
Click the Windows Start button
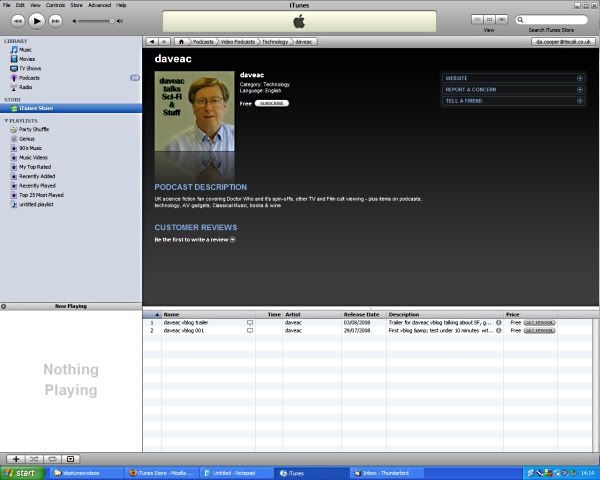(x=22, y=473)
